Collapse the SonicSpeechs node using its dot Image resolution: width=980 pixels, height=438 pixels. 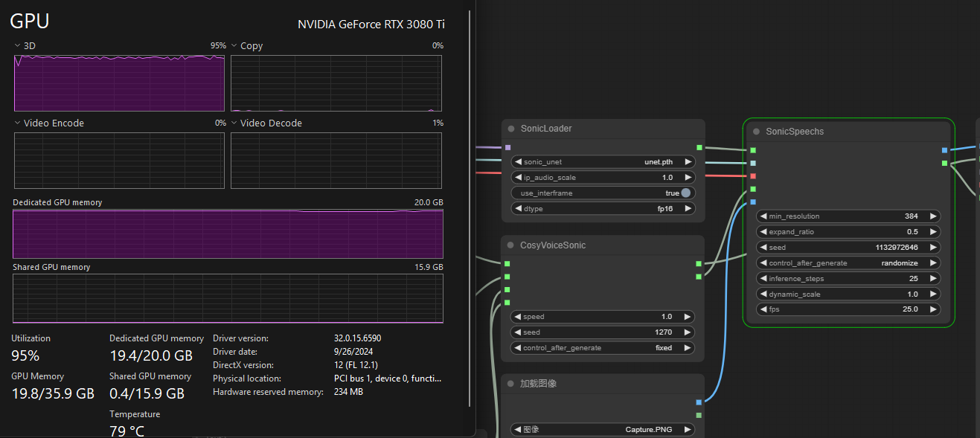pos(756,132)
